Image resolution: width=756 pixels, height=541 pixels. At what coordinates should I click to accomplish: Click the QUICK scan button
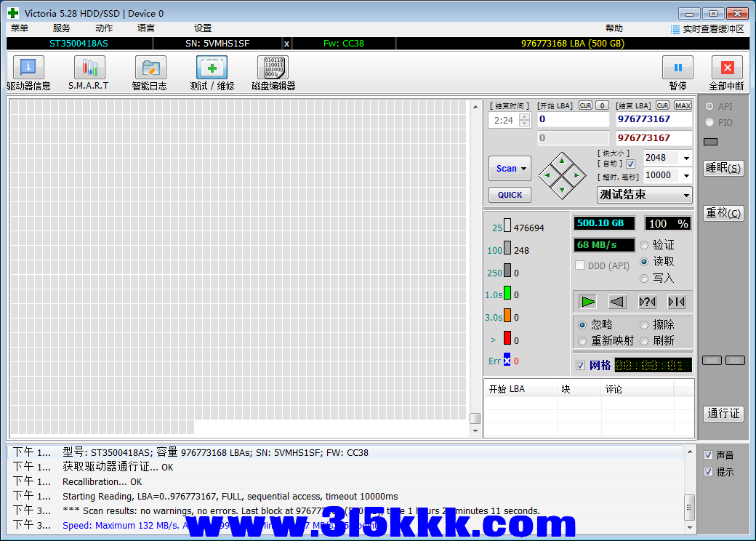click(510, 195)
